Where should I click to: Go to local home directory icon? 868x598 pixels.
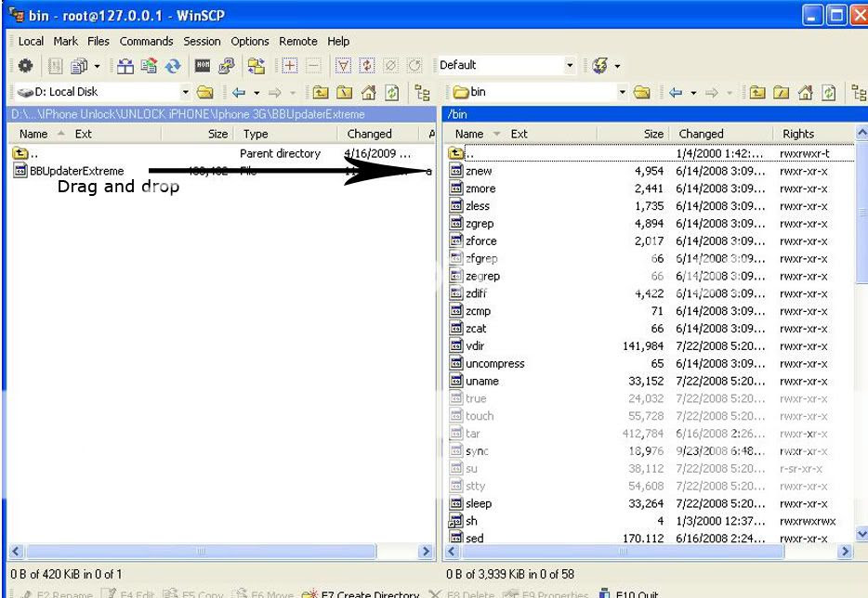368,92
